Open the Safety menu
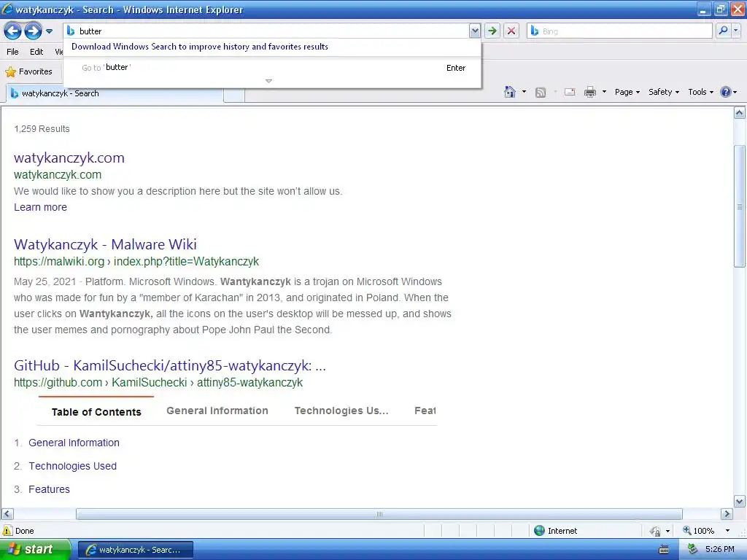 (x=663, y=92)
